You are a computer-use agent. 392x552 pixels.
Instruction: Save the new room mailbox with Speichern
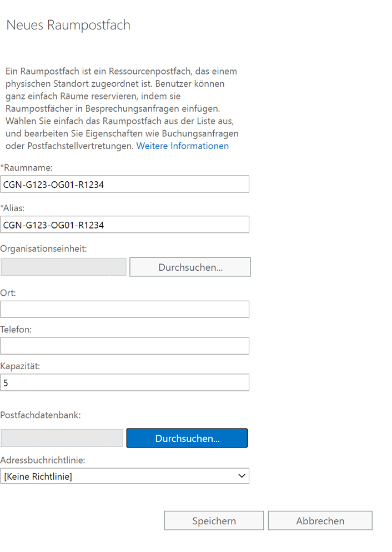pos(214,521)
